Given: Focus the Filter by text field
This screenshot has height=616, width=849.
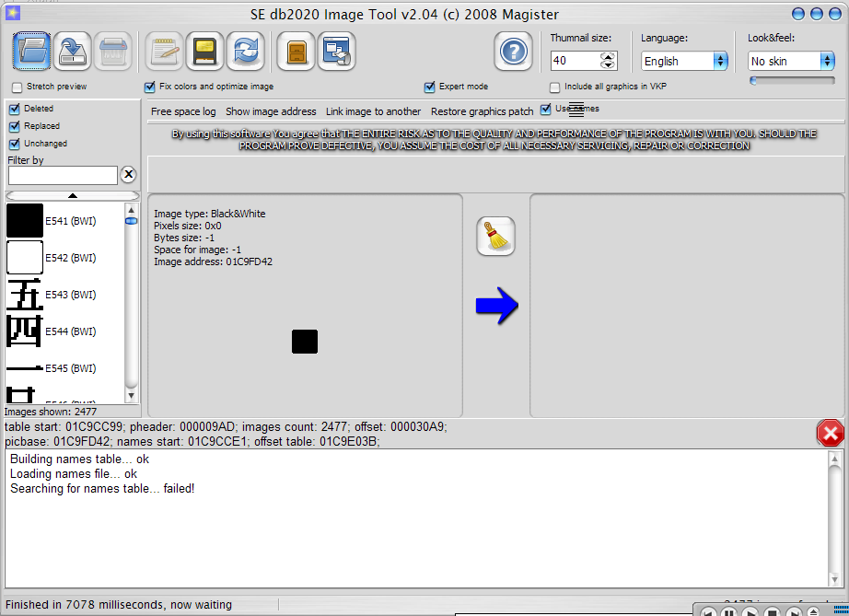Looking at the screenshot, I should (x=63, y=175).
